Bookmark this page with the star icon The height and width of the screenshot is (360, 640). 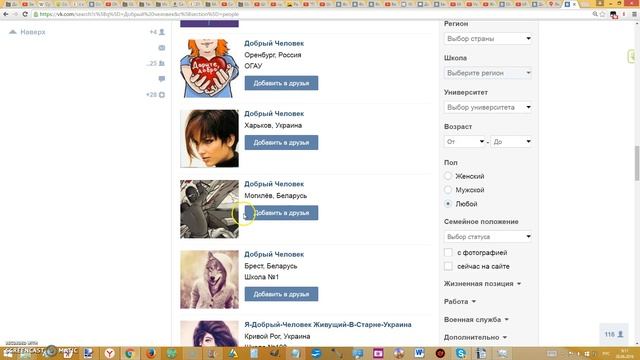[x=602, y=14]
